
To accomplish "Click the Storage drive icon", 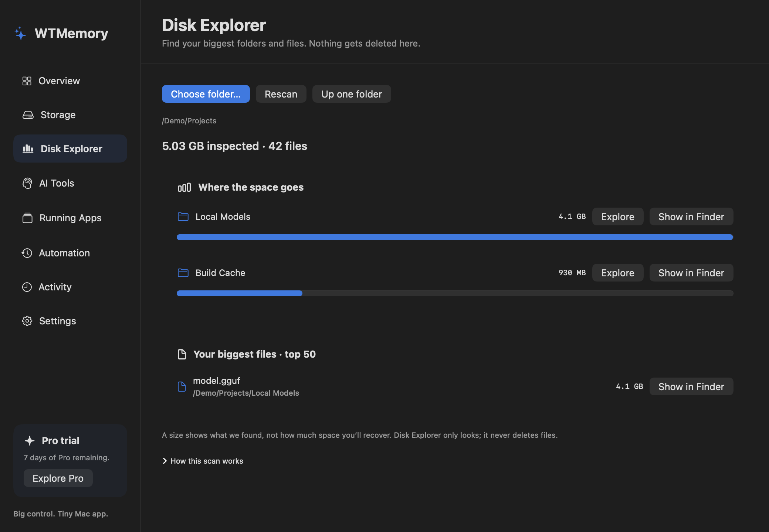I will [x=28, y=115].
